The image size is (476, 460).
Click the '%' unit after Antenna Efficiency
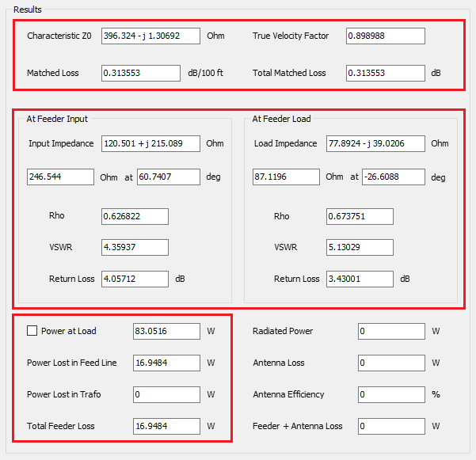(436, 394)
